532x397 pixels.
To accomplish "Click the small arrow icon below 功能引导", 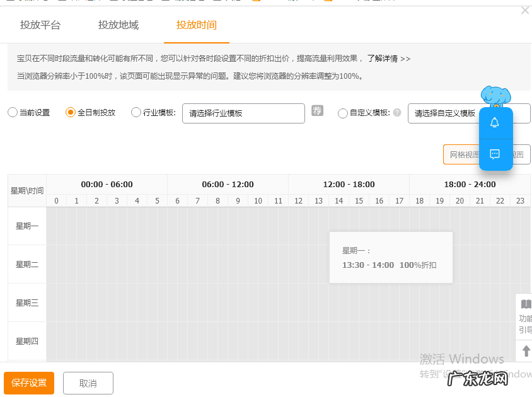I will point(527,351).
